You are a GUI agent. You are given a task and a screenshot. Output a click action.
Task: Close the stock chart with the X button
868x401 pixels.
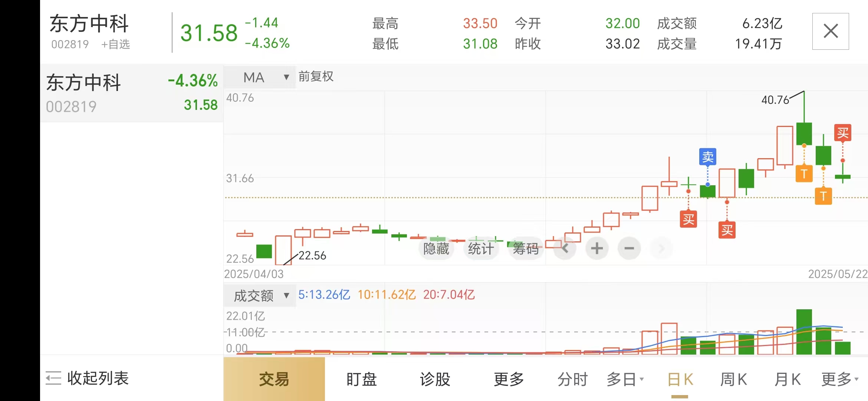click(831, 31)
